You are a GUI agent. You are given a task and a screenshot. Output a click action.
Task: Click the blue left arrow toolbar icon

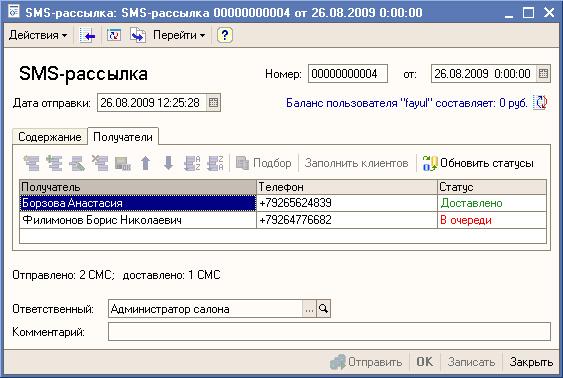click(88, 35)
